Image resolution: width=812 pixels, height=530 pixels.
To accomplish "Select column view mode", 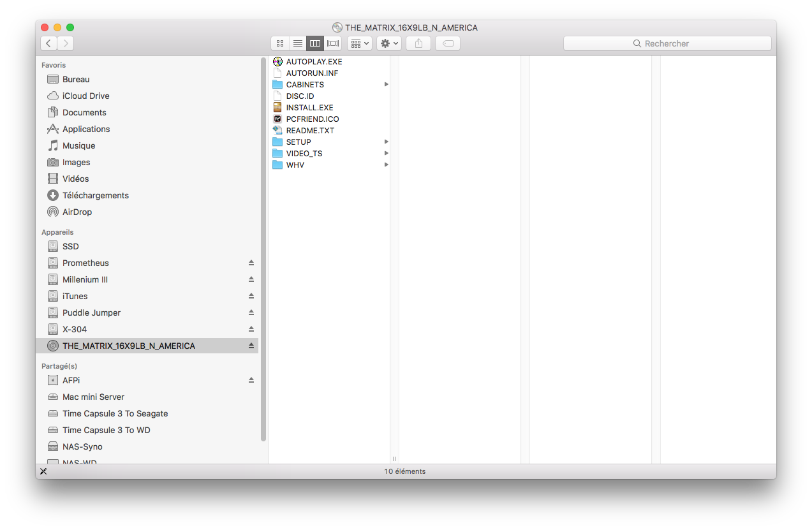I will click(x=315, y=43).
